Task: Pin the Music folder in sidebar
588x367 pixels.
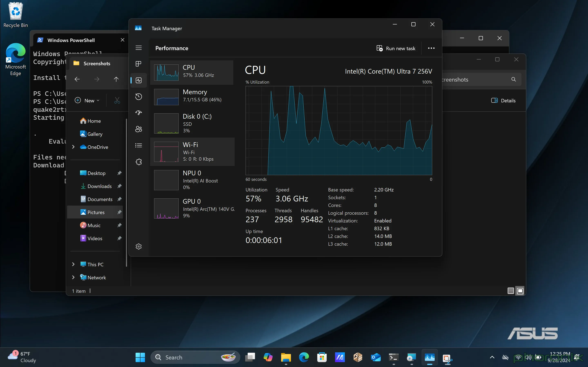Action: (x=119, y=225)
